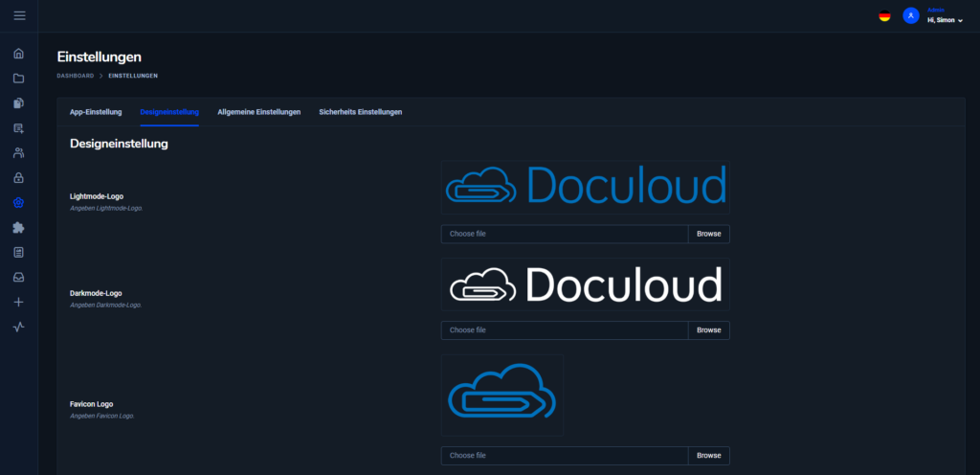Click the white Doculoud darkmode logo preview

pyautogui.click(x=586, y=283)
